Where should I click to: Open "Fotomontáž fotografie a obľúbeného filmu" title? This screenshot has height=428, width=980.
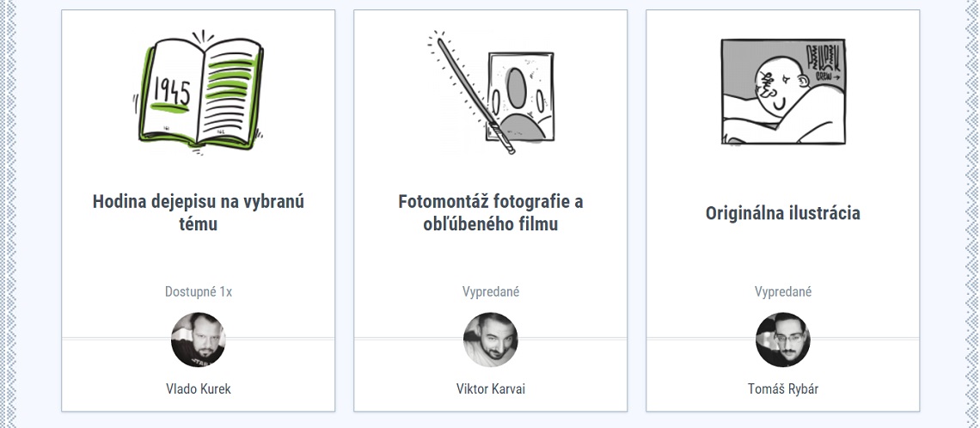(491, 213)
